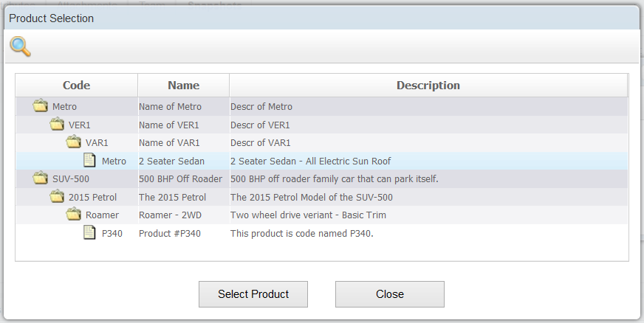Click the P340 product document icon
Screen dimensions: 644x323
pyautogui.click(x=90, y=232)
